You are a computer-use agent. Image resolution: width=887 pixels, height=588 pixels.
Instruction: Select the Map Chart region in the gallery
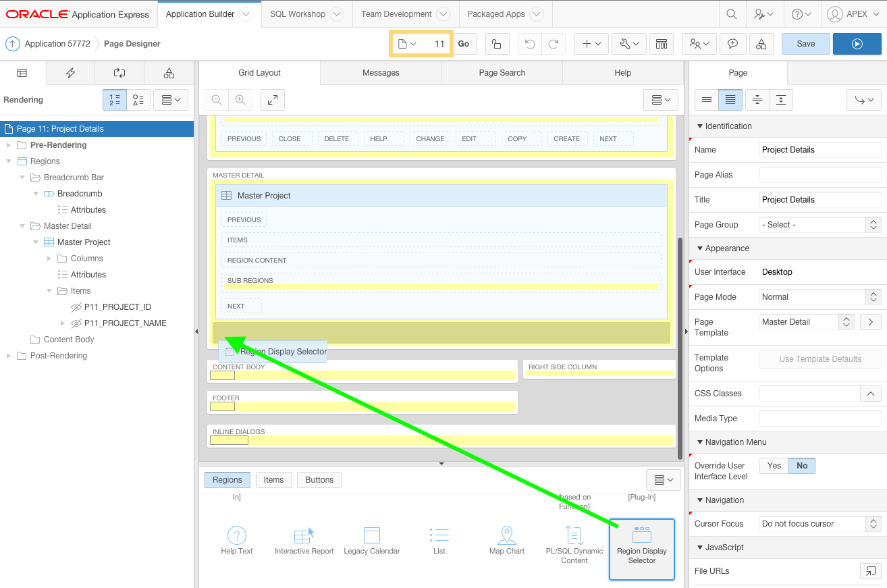pyautogui.click(x=506, y=540)
